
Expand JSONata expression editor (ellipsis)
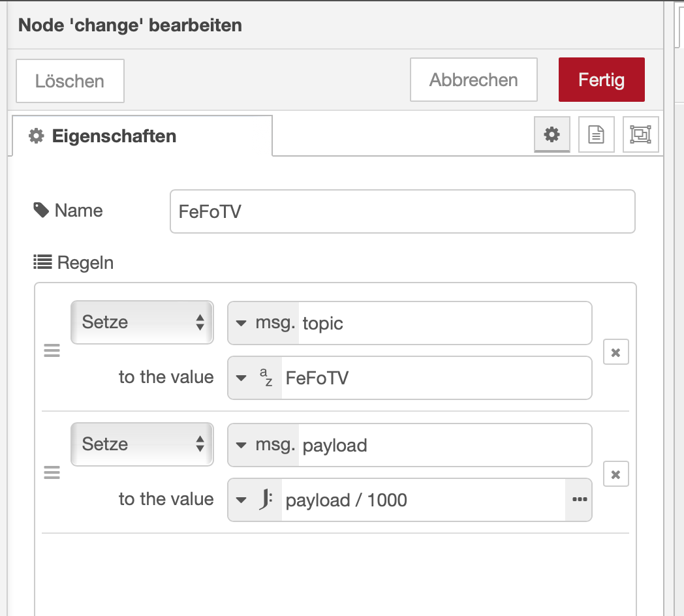click(579, 500)
